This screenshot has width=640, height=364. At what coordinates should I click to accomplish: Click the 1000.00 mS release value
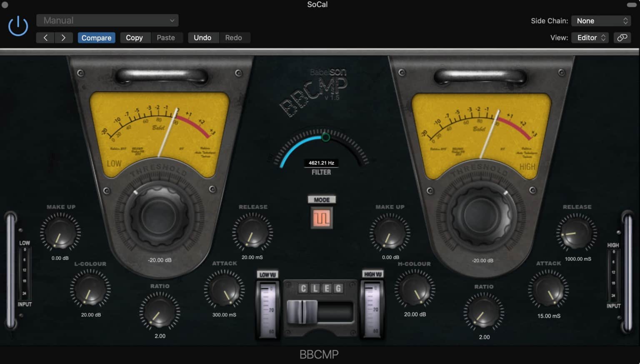click(x=578, y=259)
